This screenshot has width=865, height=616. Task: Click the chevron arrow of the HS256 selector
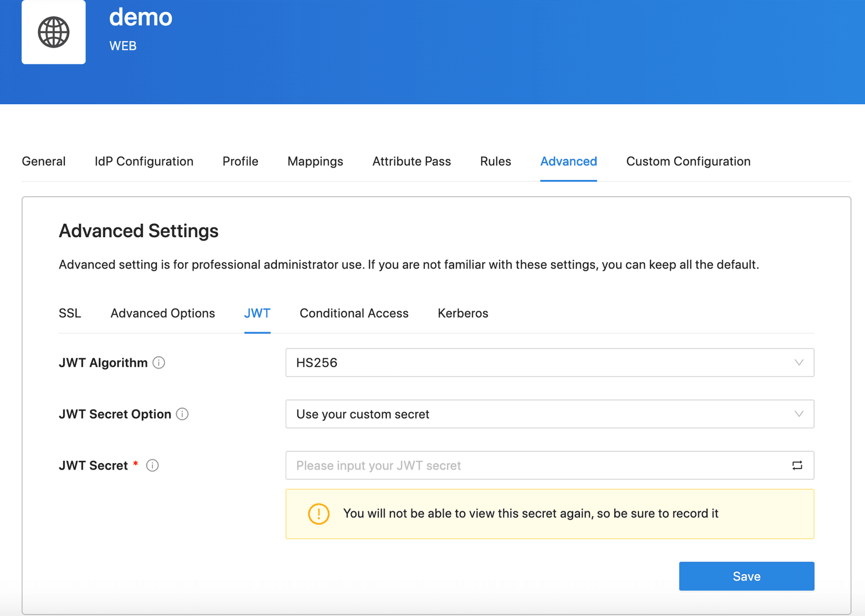799,363
